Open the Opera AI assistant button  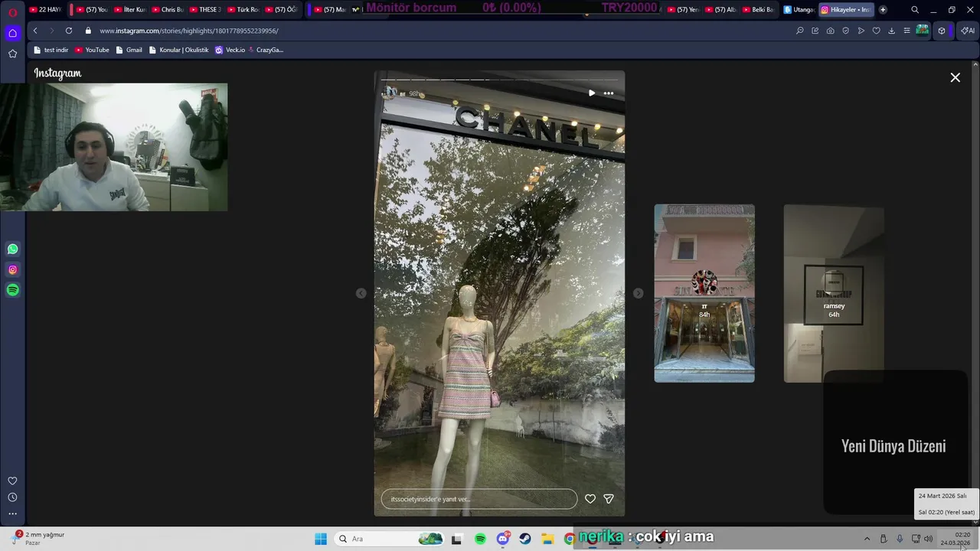(968, 31)
